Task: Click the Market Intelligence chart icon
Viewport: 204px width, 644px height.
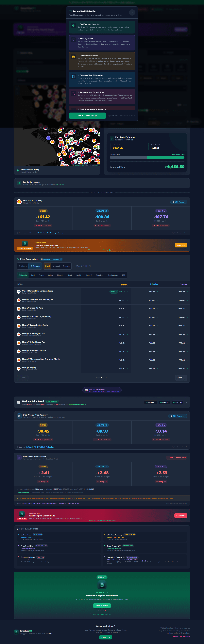Action: (x=86, y=390)
